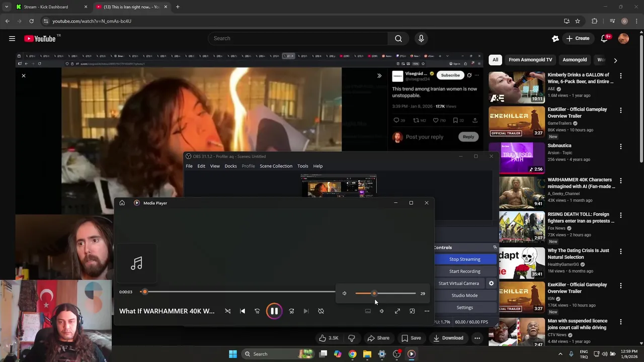Pause playback in Media Player
This screenshot has width=644, height=362.
pyautogui.click(x=274, y=311)
